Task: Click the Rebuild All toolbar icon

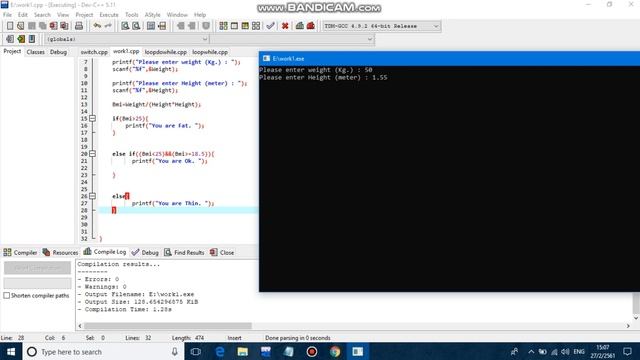Action: click(256, 26)
